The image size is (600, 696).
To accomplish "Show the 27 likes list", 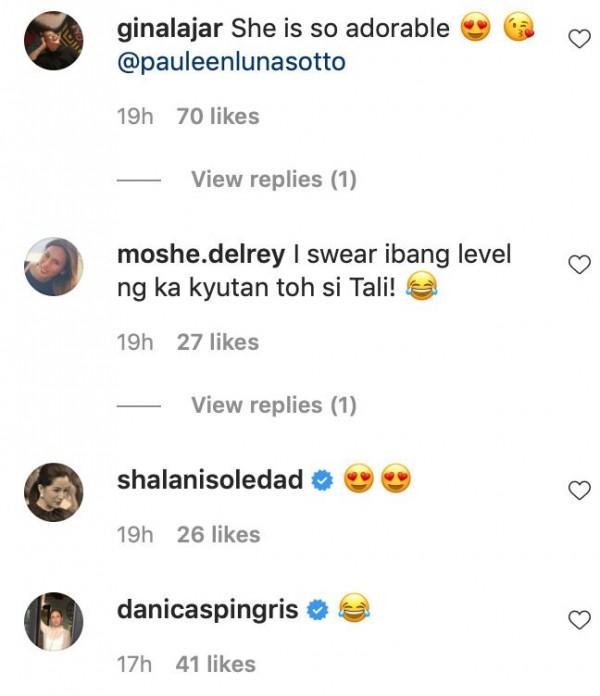I will point(217,342).
